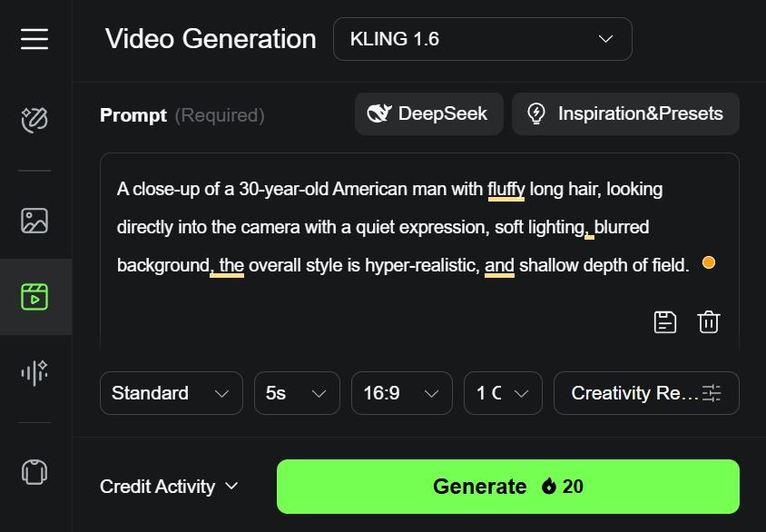Screen dimensions: 766x532
Task: Click the DeepSeek button
Action: [428, 114]
